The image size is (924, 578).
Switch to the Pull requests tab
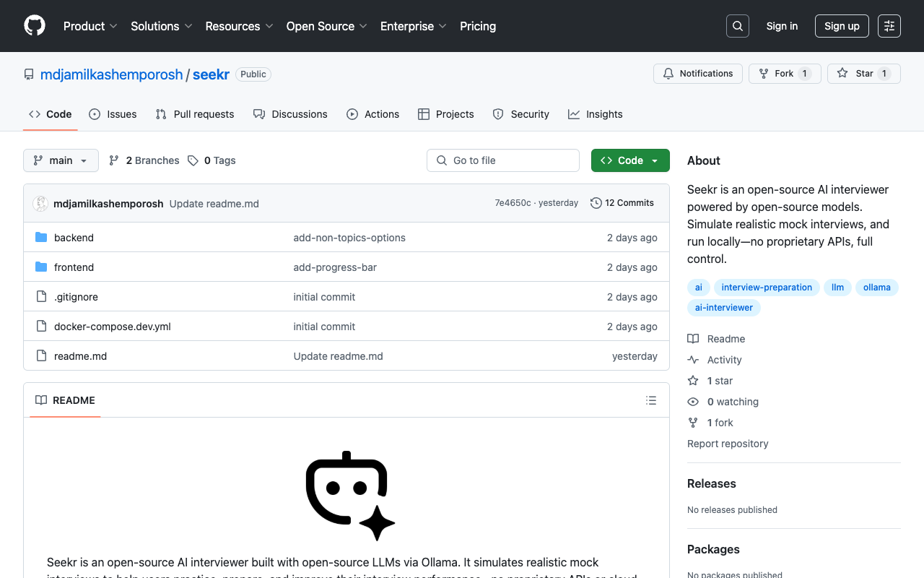pyautogui.click(x=195, y=114)
